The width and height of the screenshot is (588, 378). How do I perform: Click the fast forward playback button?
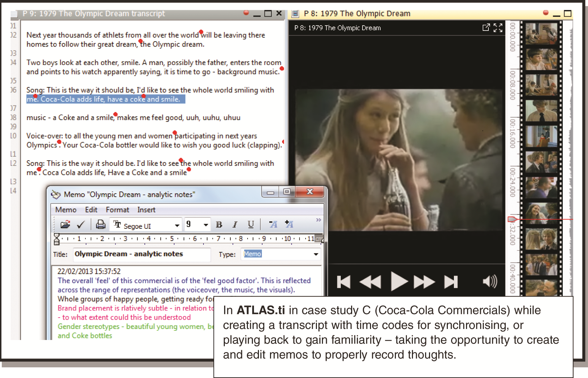(x=424, y=282)
